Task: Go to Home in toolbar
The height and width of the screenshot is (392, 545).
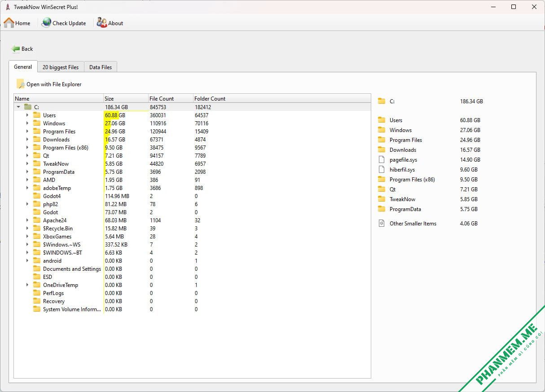Action: 18,23
